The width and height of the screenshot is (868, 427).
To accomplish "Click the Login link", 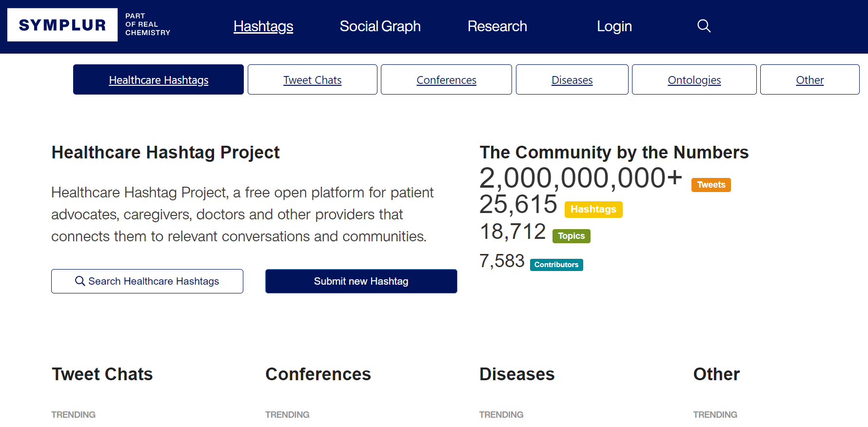I will 614,26.
